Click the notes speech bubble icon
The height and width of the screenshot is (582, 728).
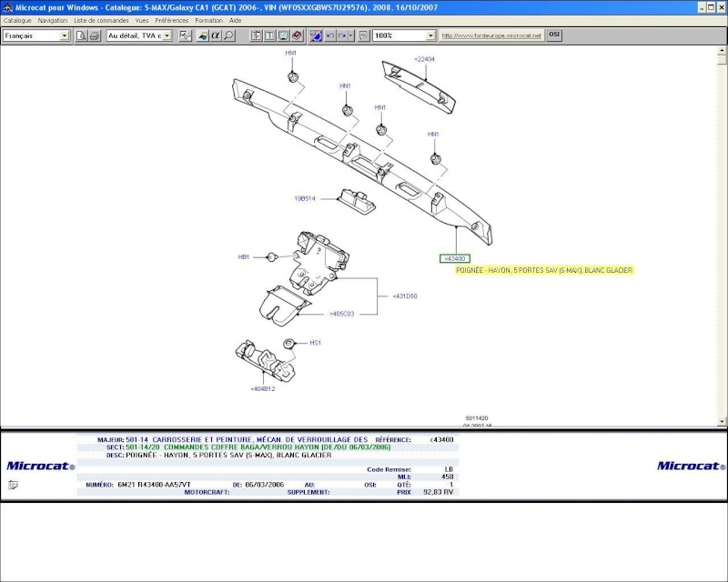363,35
